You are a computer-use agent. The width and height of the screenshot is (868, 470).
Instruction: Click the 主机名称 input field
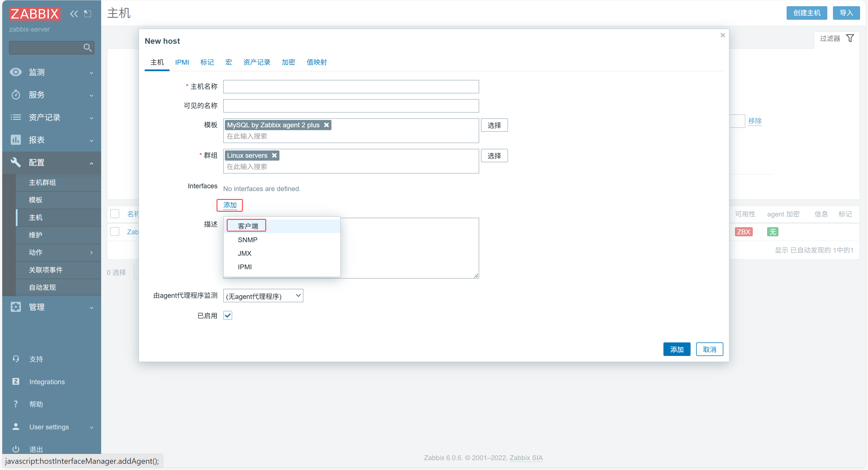(x=351, y=87)
